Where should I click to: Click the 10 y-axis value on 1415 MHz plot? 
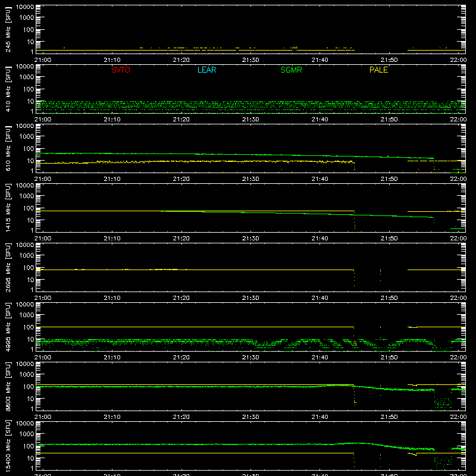coord(30,220)
